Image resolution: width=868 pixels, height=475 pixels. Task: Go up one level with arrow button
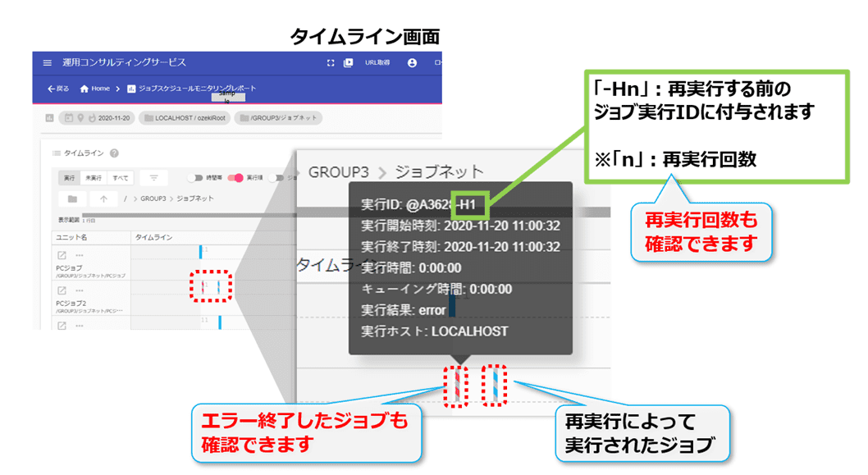click(x=103, y=199)
